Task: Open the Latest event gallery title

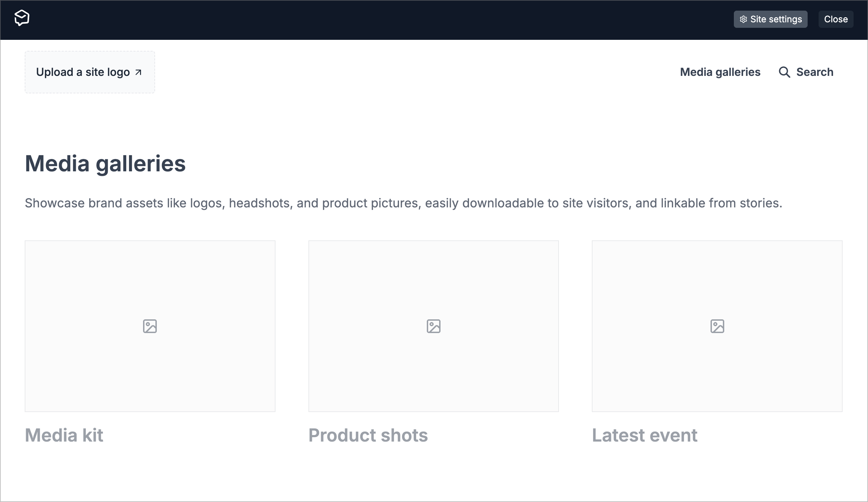Action: click(x=644, y=435)
